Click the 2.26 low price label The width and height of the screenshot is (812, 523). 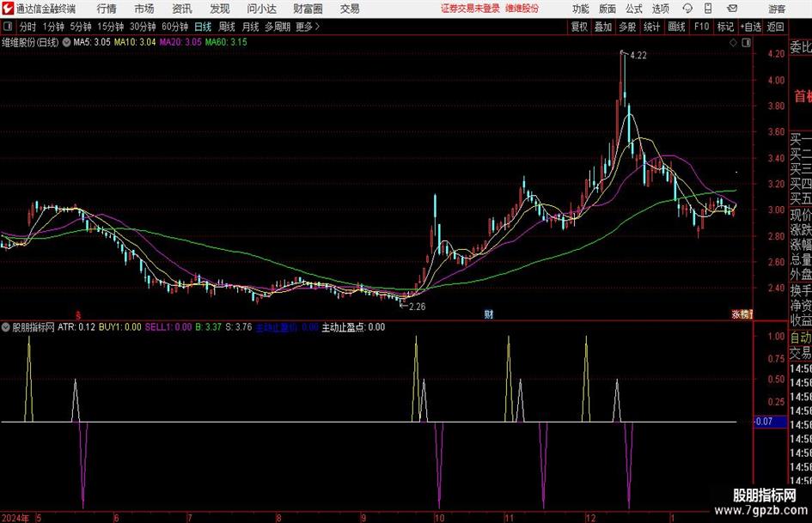click(x=417, y=307)
